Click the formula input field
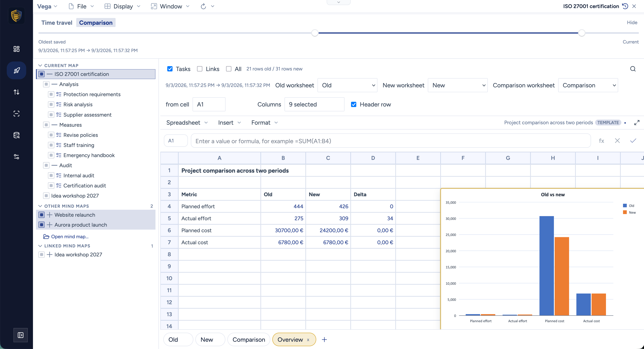 (x=391, y=141)
